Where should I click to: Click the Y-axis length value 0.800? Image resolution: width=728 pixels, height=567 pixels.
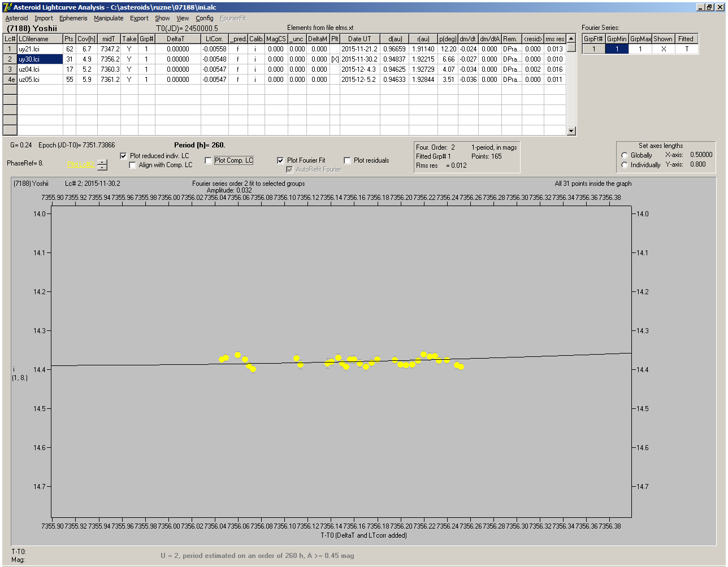pyautogui.click(x=697, y=164)
